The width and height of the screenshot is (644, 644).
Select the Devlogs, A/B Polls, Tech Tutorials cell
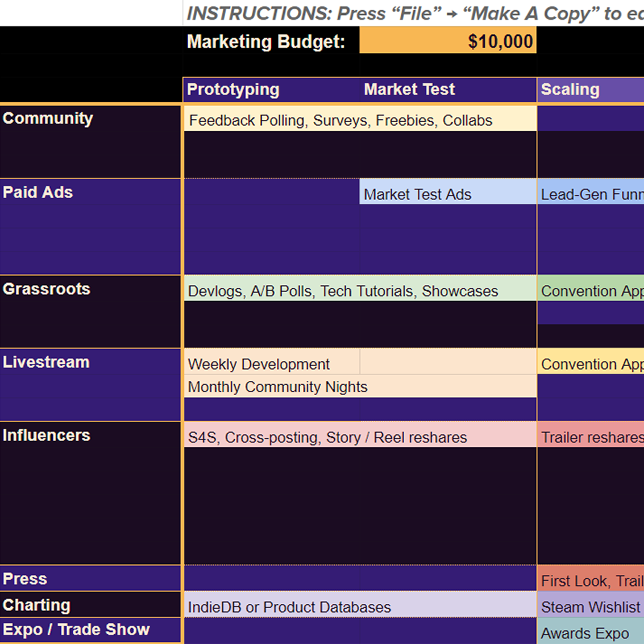click(x=360, y=288)
